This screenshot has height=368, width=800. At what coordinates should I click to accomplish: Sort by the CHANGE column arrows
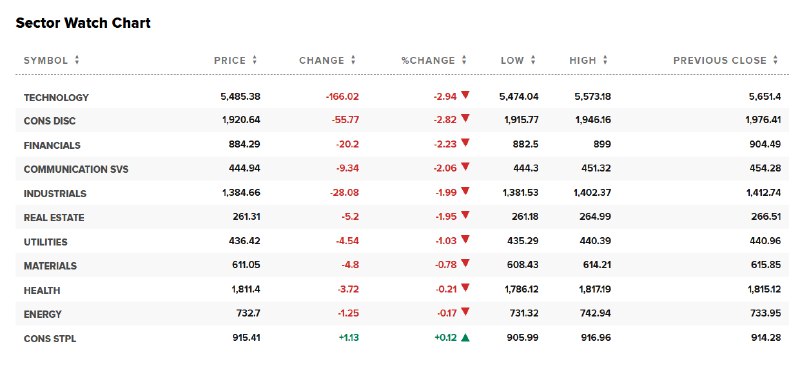click(x=353, y=60)
